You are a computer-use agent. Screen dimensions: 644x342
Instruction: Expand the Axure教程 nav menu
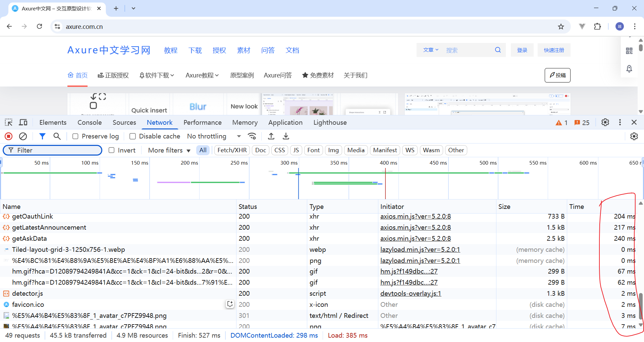click(202, 75)
